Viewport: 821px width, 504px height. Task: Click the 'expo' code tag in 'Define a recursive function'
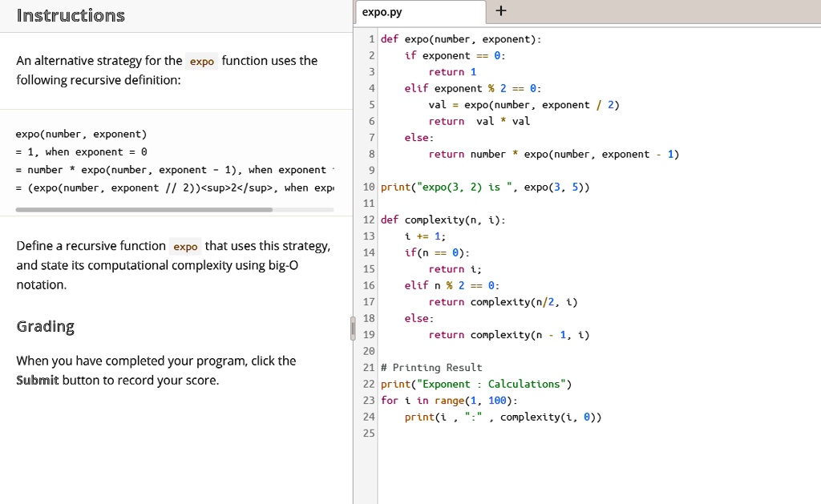point(185,247)
